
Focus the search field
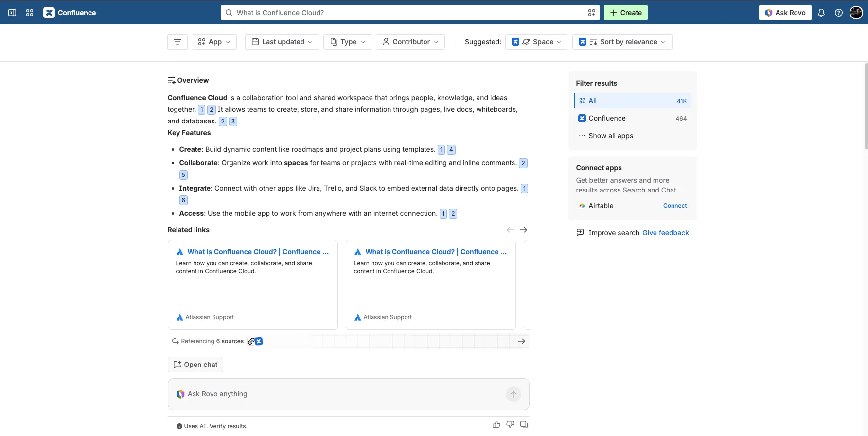tap(410, 13)
